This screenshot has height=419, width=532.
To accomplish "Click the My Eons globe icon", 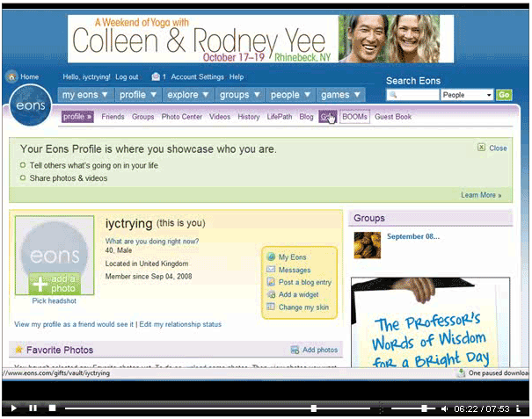I will pyautogui.click(x=271, y=257).
